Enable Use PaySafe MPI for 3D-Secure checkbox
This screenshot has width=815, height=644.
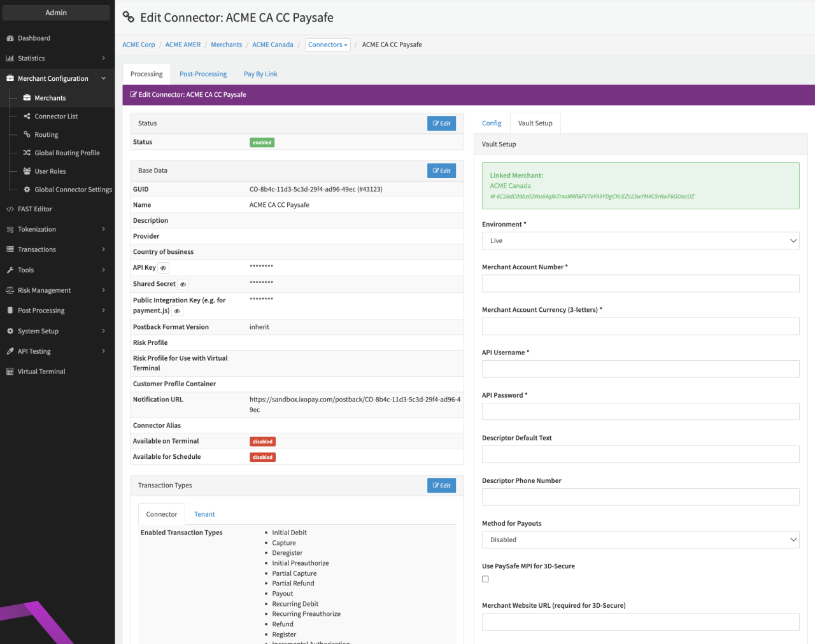click(x=486, y=579)
